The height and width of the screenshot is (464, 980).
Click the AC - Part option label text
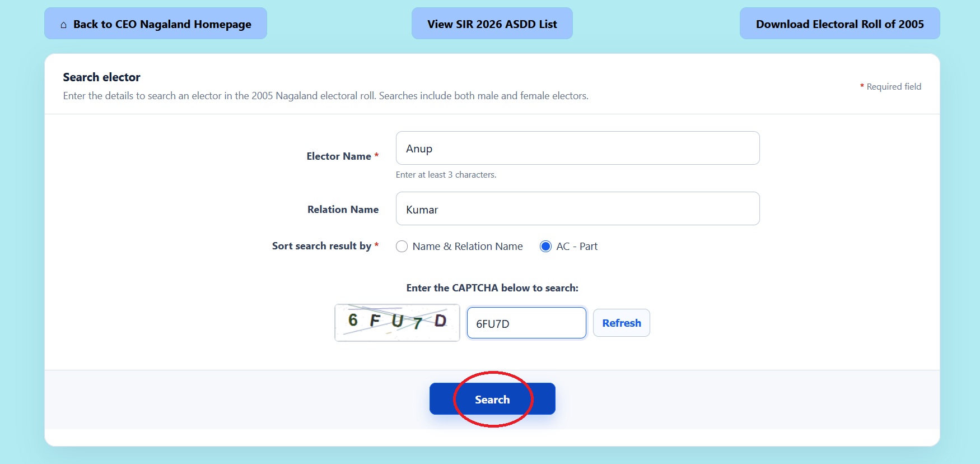coord(577,247)
